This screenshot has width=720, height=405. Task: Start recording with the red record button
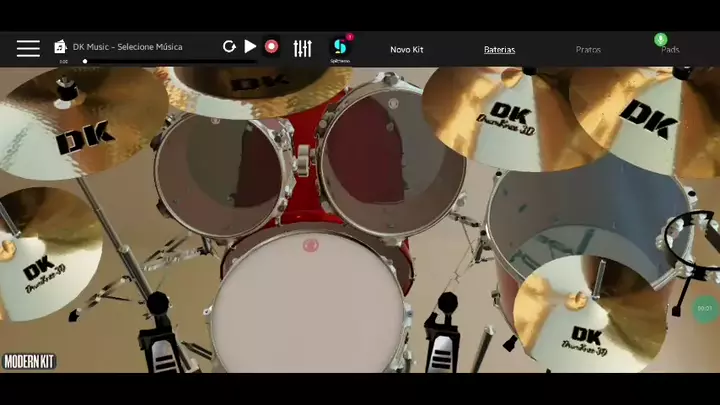pyautogui.click(x=271, y=47)
